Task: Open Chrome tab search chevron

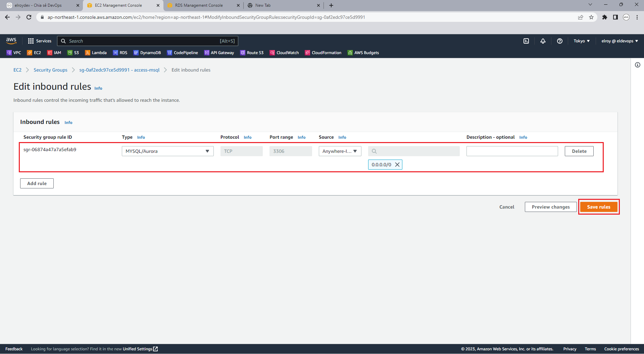Action: [x=590, y=5]
